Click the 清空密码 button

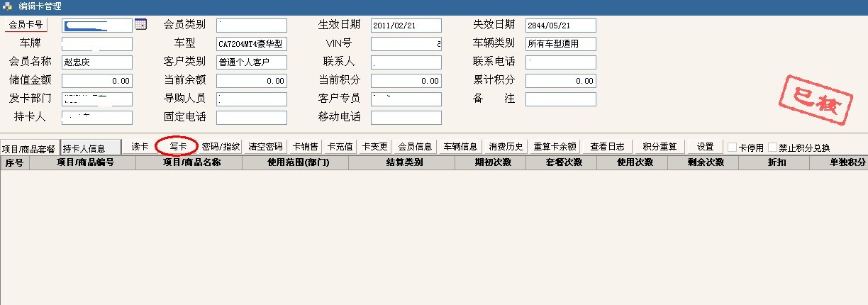265,147
